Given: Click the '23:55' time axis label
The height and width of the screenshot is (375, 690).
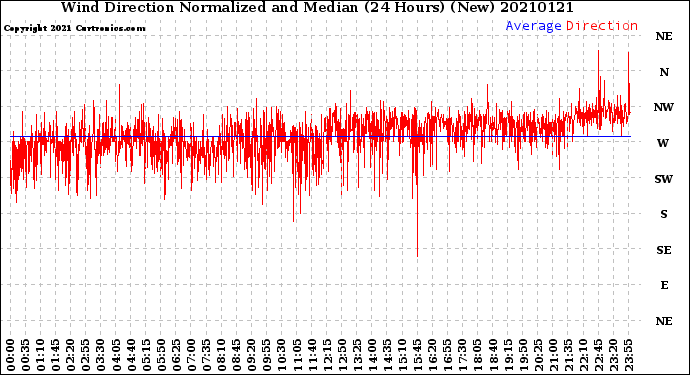Looking at the screenshot, I should (x=628, y=356).
